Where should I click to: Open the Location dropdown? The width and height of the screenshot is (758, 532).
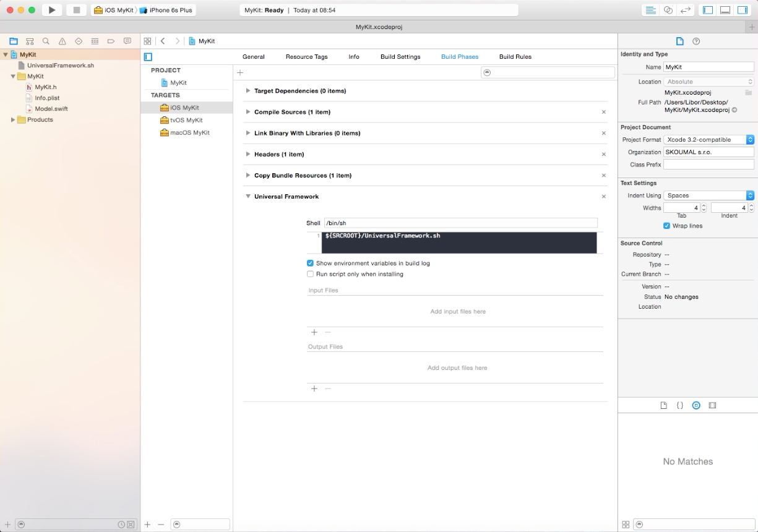709,82
